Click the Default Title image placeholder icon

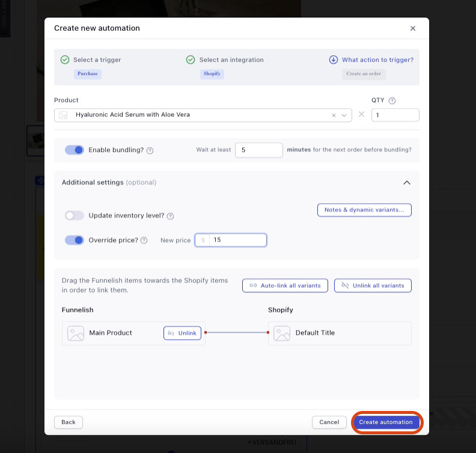pyautogui.click(x=282, y=333)
